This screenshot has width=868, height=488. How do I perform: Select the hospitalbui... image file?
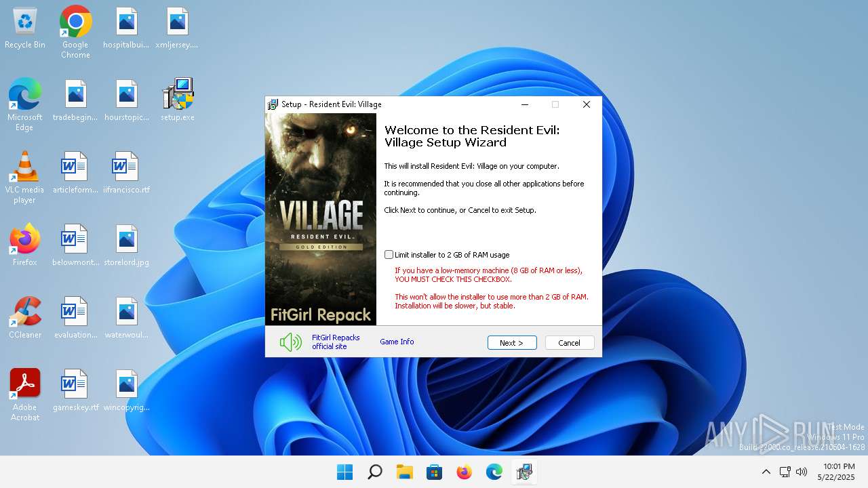click(126, 28)
